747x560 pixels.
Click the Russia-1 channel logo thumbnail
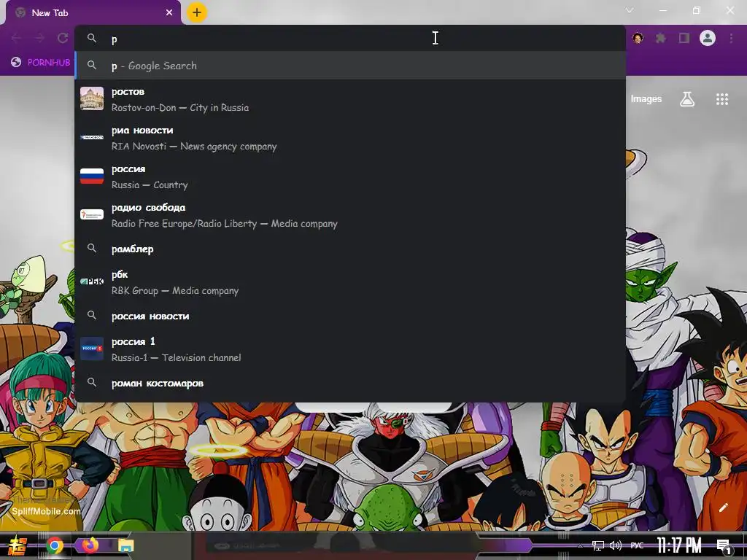coord(92,349)
